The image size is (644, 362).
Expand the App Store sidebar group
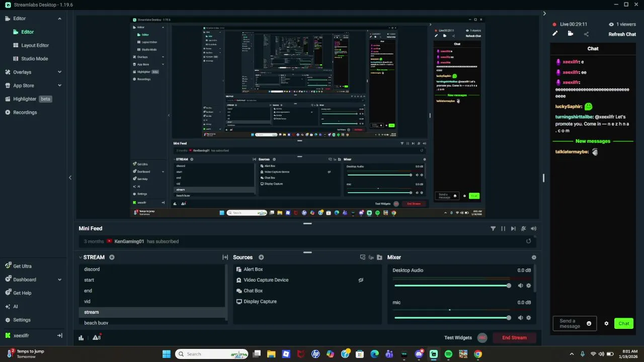59,85
